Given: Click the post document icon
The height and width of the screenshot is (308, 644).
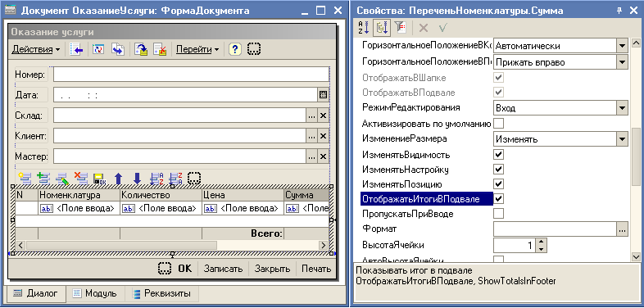Looking at the screenshot, I should [x=141, y=49].
